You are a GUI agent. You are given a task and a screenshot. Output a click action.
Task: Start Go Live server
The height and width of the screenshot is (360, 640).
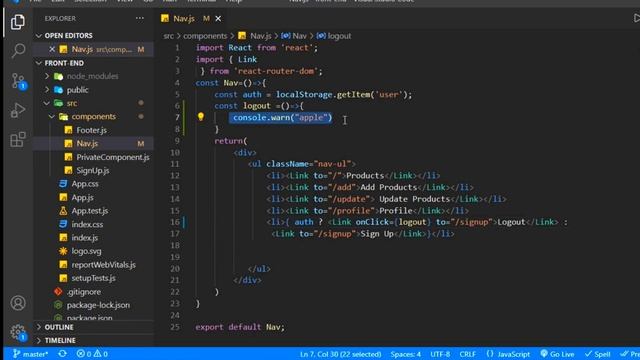(557, 354)
